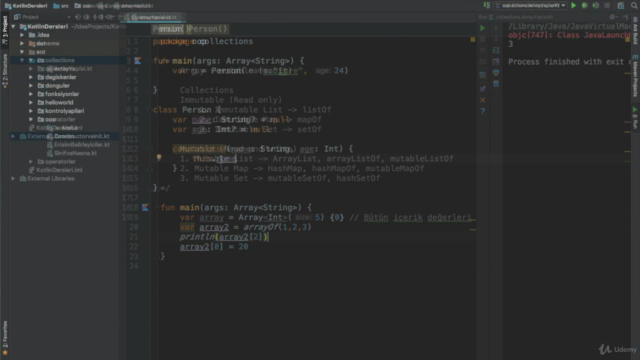640x360 pixels.
Task: Hide the Run panel with the hide icon
Action: [x=625, y=17]
